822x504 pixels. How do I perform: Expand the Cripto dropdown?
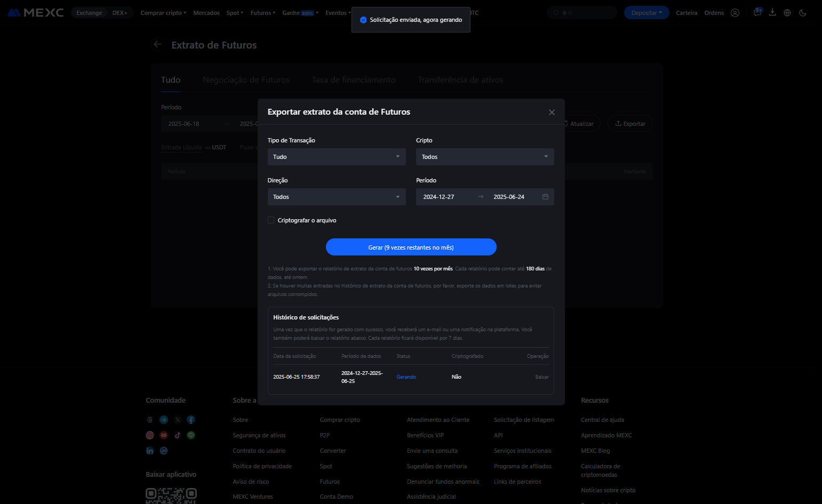click(x=485, y=157)
